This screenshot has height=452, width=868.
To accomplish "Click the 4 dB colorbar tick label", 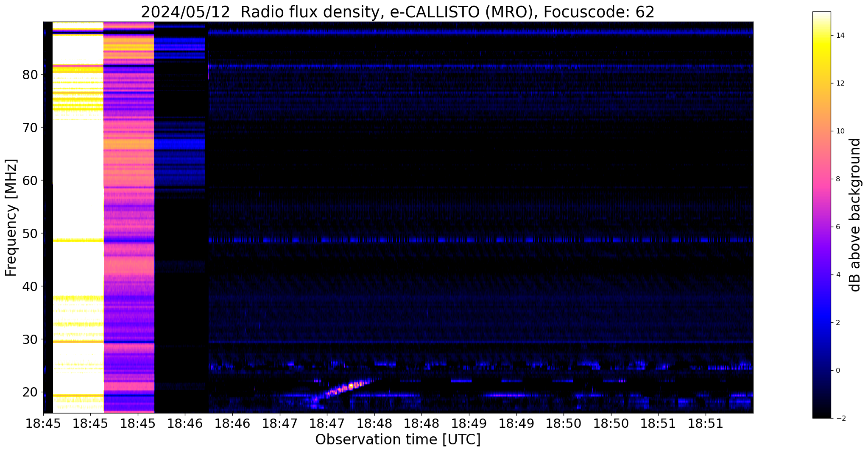I will pyautogui.click(x=837, y=275).
